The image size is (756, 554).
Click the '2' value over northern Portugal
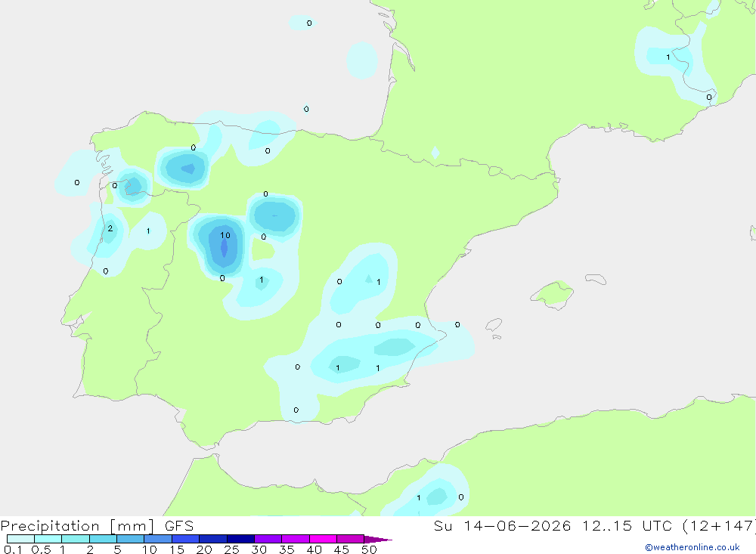point(110,228)
